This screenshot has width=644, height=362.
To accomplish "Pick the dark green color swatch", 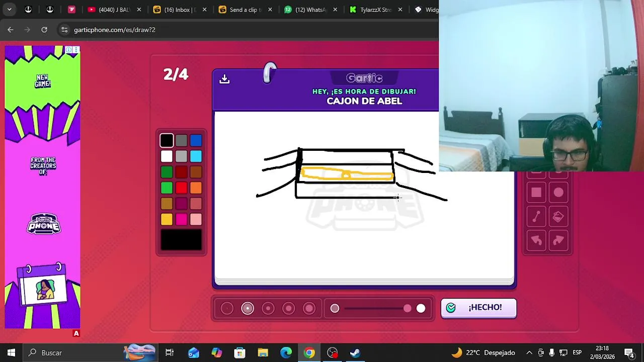I will 167,172.
